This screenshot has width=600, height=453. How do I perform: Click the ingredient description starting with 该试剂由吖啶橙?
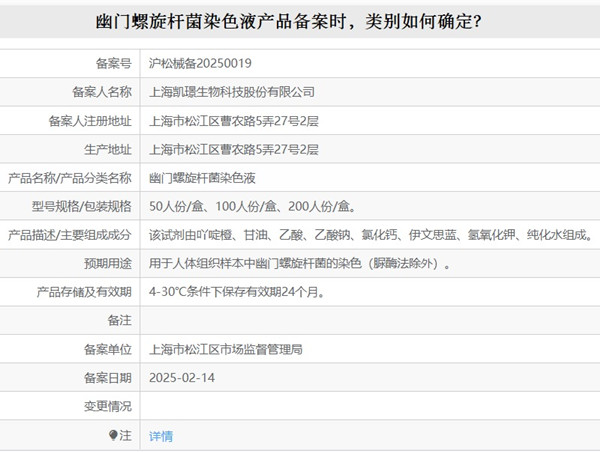(370, 235)
